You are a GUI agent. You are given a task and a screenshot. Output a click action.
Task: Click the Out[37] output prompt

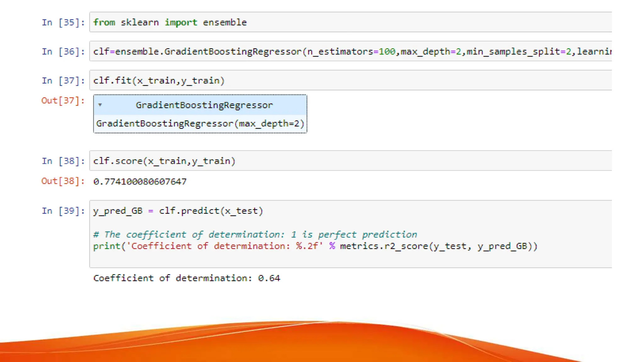[x=63, y=101]
